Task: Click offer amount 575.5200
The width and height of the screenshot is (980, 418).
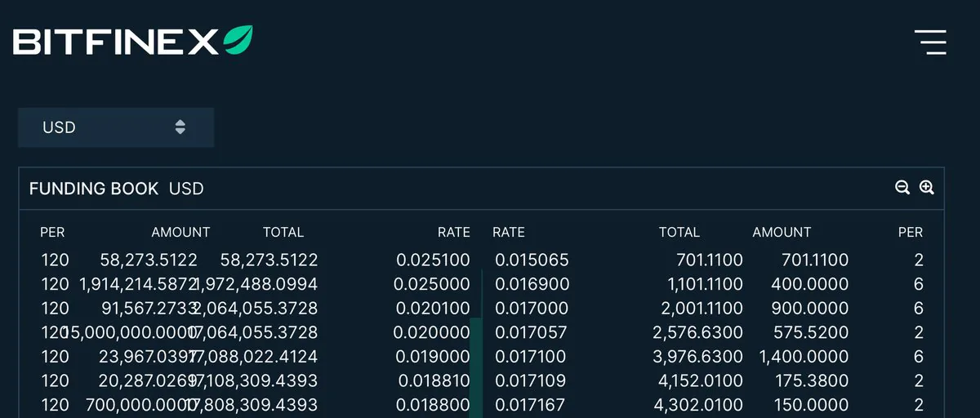Action: click(813, 333)
